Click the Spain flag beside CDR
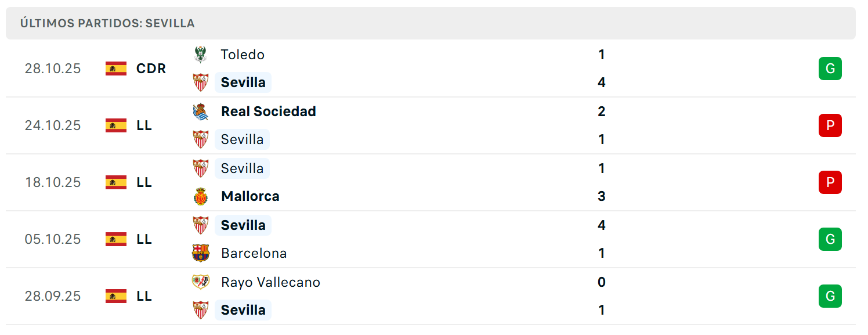The image size is (868, 335). tap(116, 69)
